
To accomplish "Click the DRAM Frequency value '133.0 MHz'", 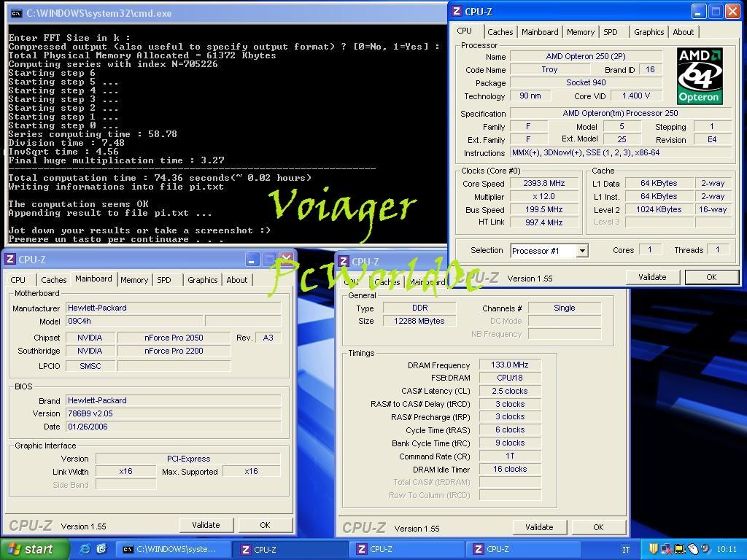I will pyautogui.click(x=510, y=365).
